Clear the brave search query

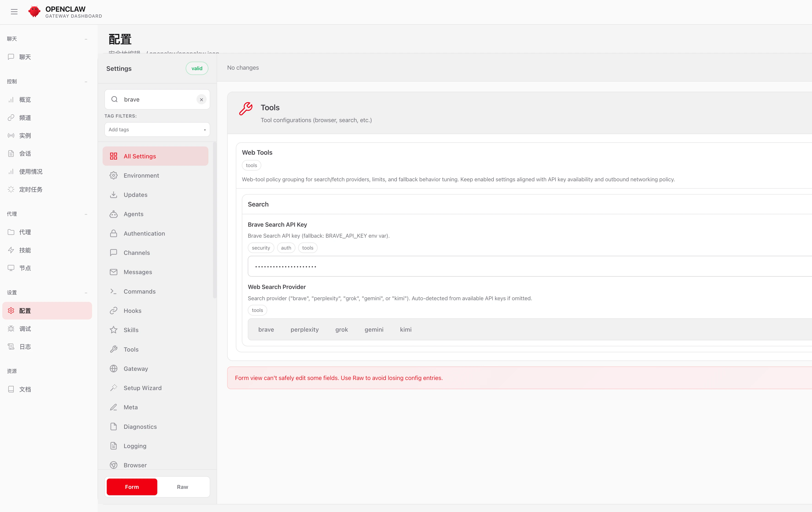[x=201, y=99]
